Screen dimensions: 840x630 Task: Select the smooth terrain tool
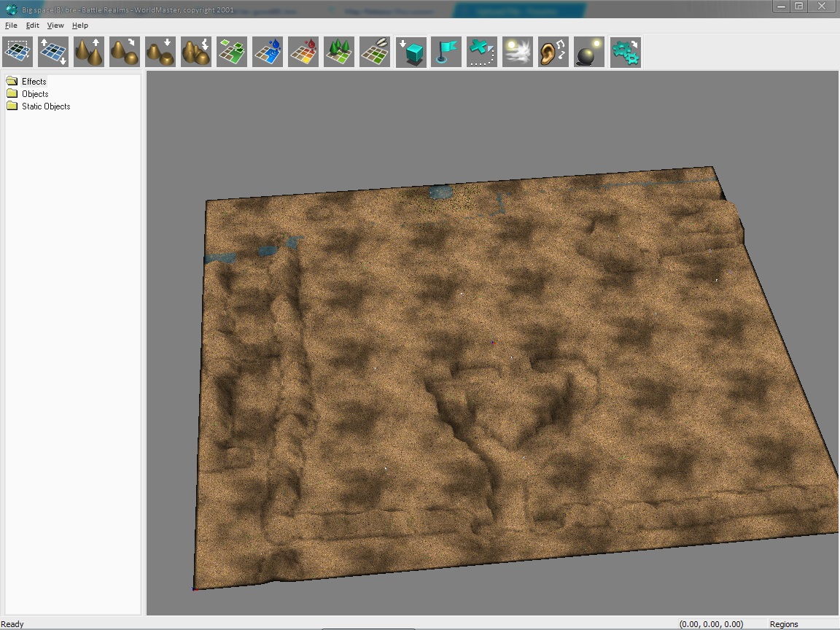tap(124, 52)
